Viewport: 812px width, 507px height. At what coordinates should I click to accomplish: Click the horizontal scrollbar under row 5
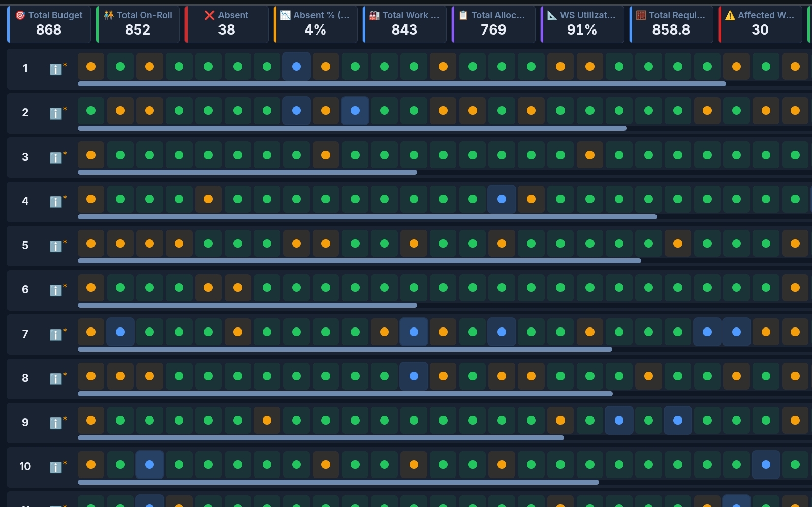tap(359, 261)
